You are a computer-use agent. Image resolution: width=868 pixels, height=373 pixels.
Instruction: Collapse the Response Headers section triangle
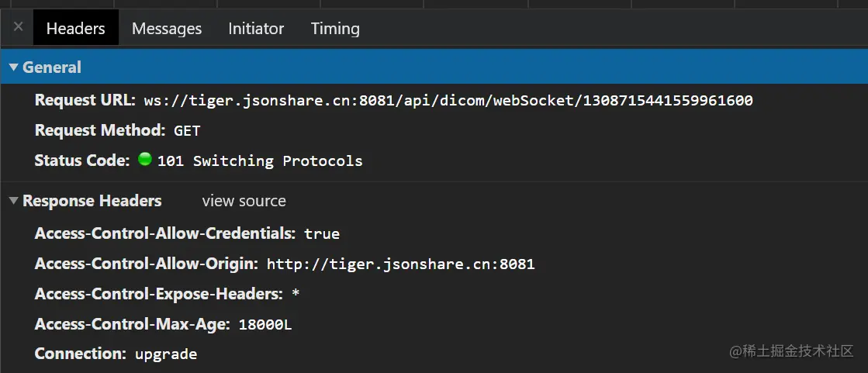(13, 201)
